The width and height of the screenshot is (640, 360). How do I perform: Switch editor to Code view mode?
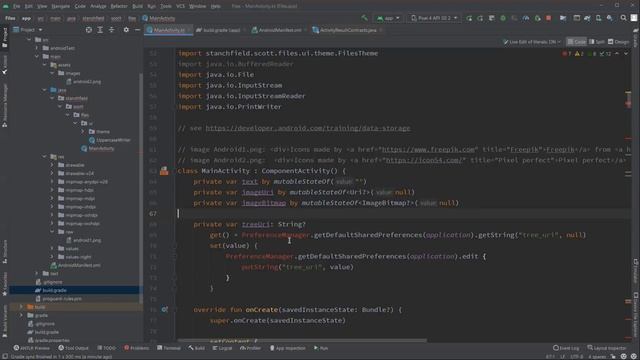[x=576, y=42]
